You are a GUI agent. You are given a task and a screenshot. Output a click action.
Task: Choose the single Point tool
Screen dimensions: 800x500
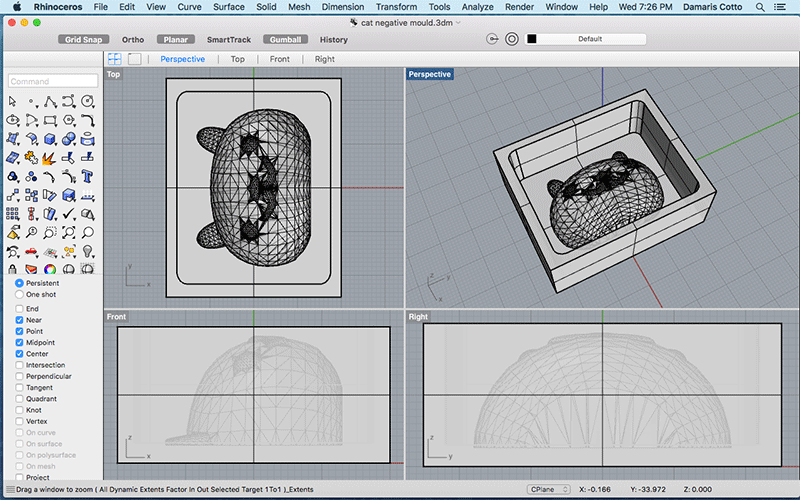32,102
